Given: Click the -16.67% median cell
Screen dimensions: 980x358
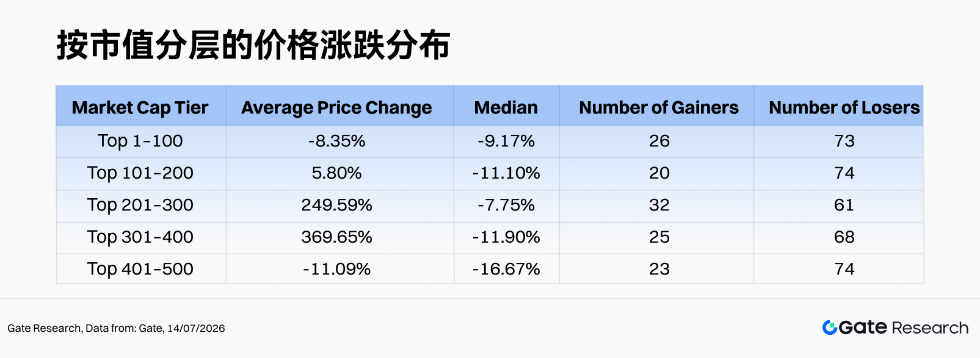Looking at the screenshot, I should click(506, 269).
